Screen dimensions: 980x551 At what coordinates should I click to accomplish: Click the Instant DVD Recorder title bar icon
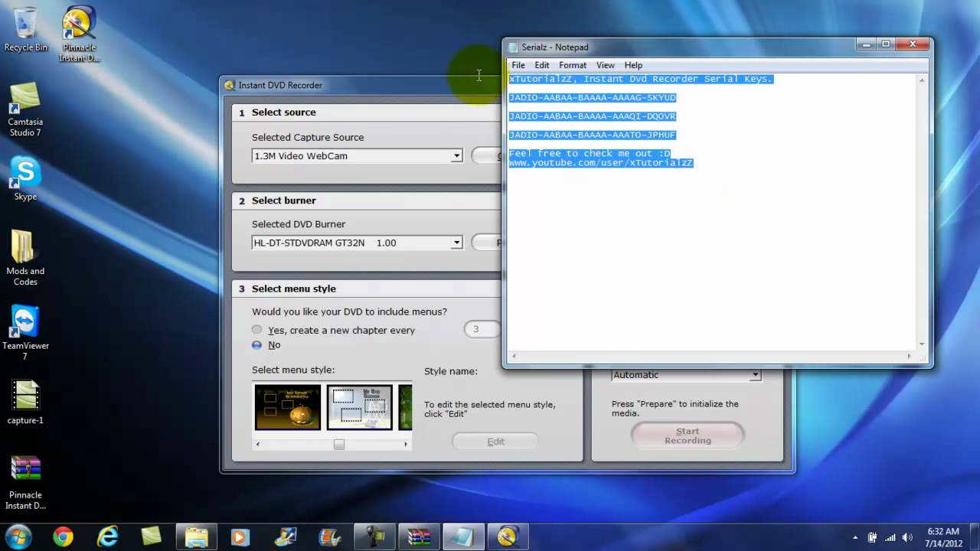coord(229,85)
